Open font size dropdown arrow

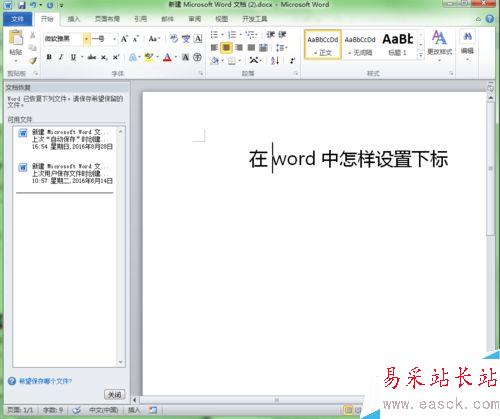pos(114,39)
